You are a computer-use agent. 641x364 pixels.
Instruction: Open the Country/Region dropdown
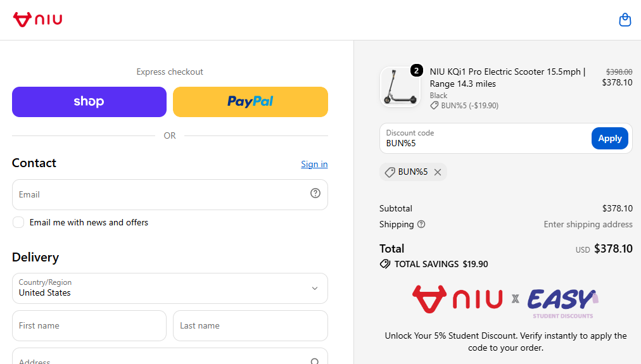[170, 289]
